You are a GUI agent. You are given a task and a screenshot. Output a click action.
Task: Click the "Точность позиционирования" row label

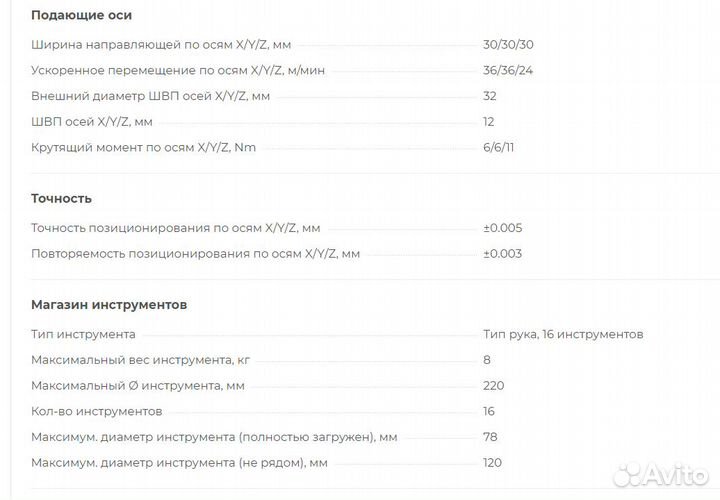point(175,228)
